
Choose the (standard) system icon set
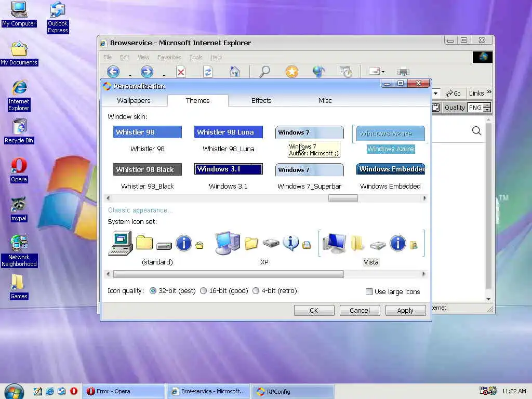tap(157, 248)
